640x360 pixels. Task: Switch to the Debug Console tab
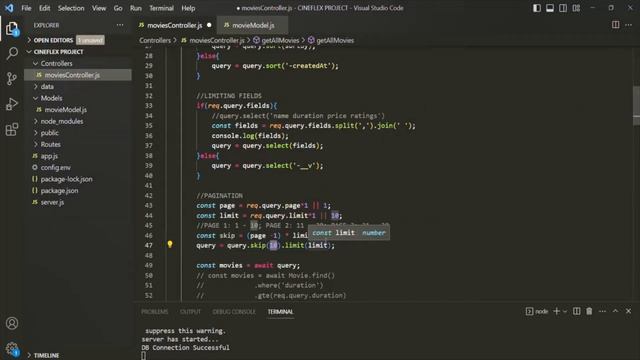click(234, 311)
